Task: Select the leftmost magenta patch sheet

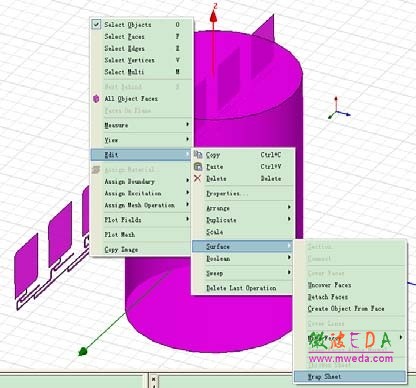Action: click(26, 265)
